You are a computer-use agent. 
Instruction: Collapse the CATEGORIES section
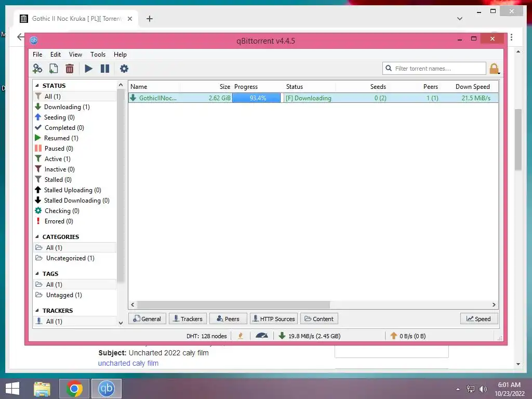(x=37, y=237)
